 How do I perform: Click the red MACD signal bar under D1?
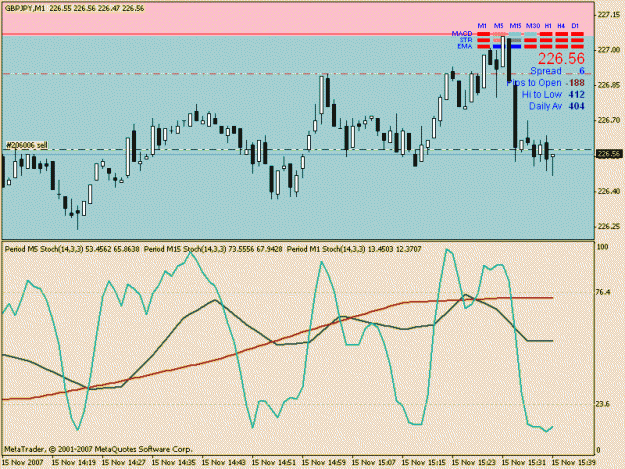(577, 34)
